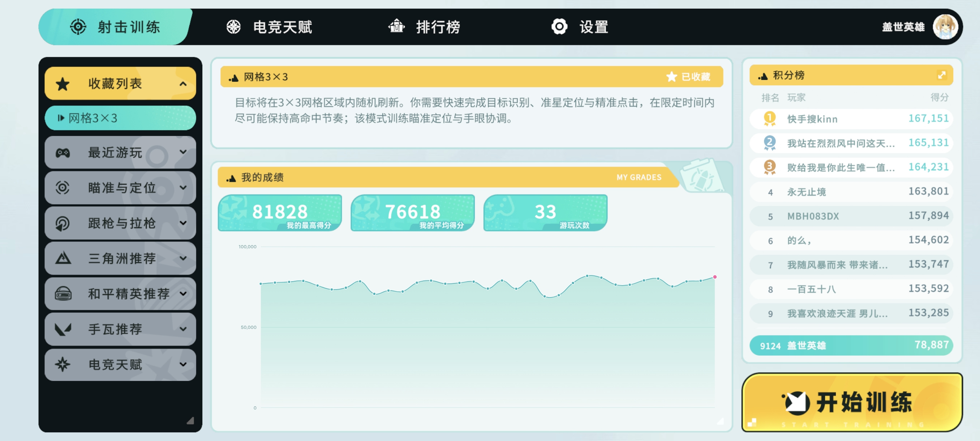The height and width of the screenshot is (441, 980).
Task: Click the 排名 column header
Action: pos(770,97)
